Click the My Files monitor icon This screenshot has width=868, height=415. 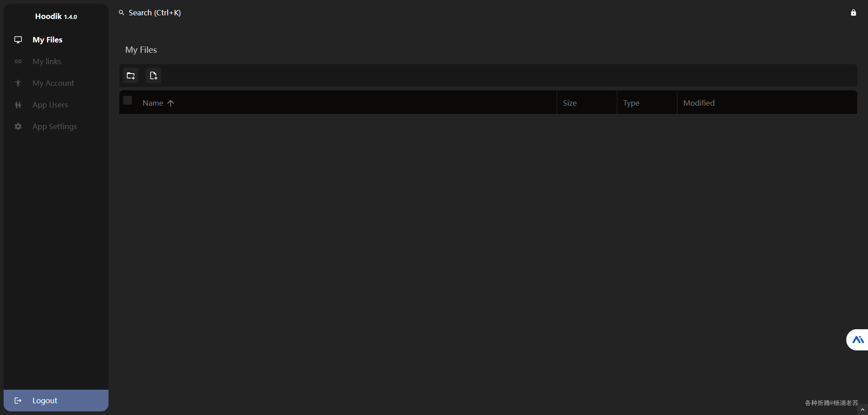18,40
